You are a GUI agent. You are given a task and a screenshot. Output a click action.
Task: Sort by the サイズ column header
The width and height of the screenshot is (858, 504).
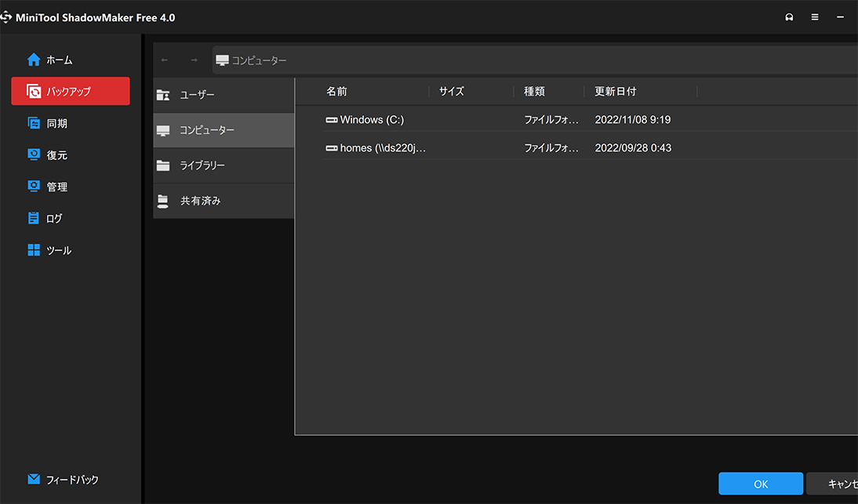coord(452,91)
